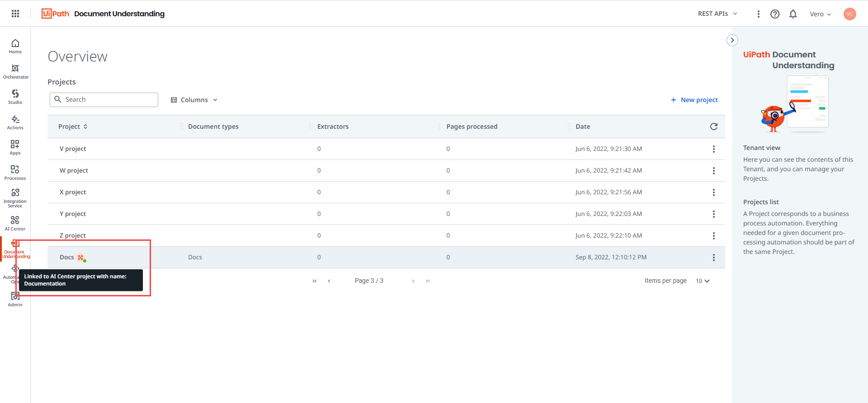Open Y project
The height and width of the screenshot is (403, 868).
point(73,214)
